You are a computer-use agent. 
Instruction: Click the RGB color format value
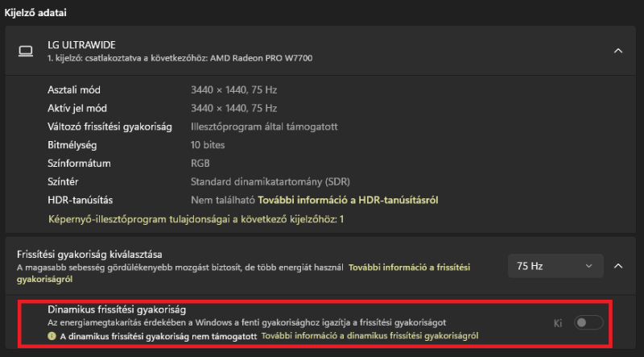[201, 163]
